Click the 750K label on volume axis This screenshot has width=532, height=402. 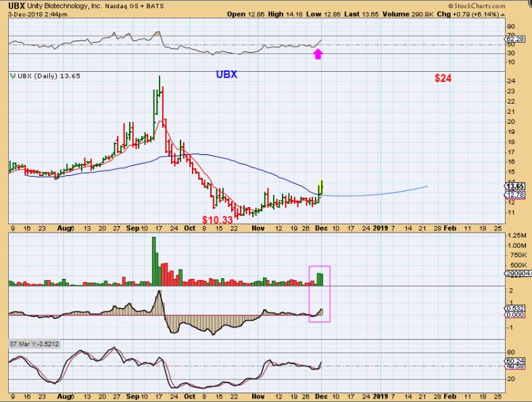[518, 255]
